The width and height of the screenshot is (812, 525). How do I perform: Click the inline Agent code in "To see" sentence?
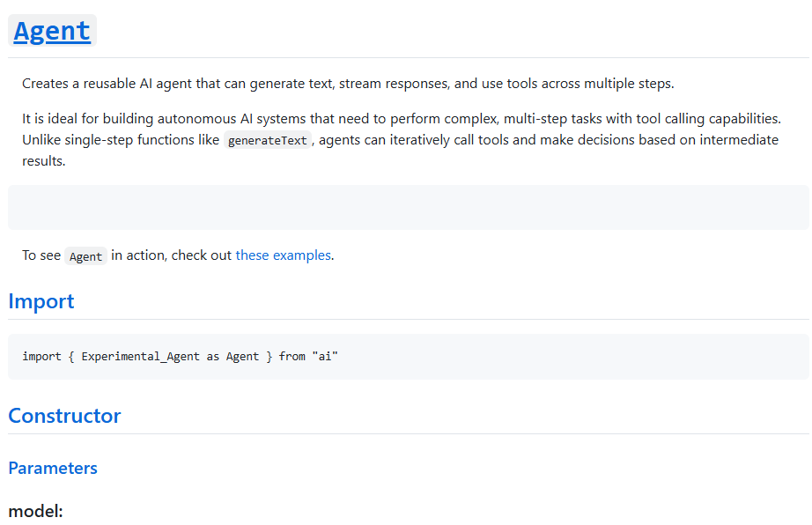[85, 256]
